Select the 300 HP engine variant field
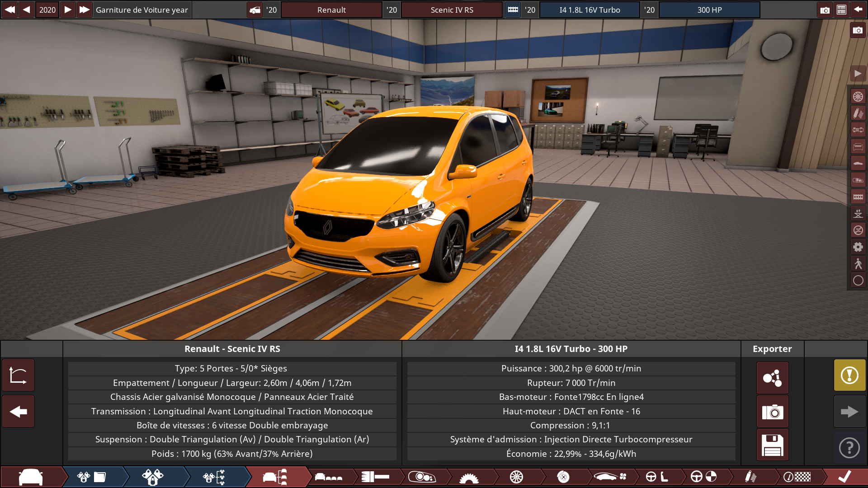 click(x=709, y=10)
